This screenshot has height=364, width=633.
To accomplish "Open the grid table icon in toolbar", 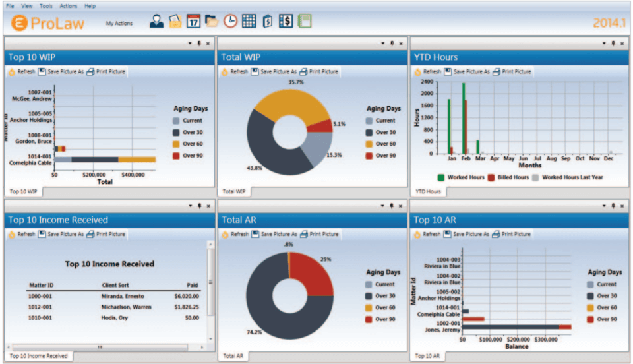I will (x=249, y=21).
